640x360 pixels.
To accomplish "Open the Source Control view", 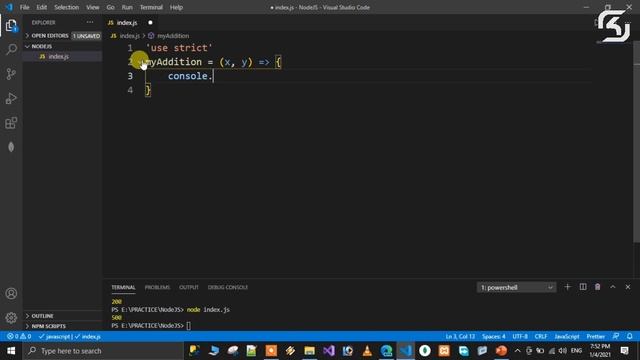I will coord(11,74).
